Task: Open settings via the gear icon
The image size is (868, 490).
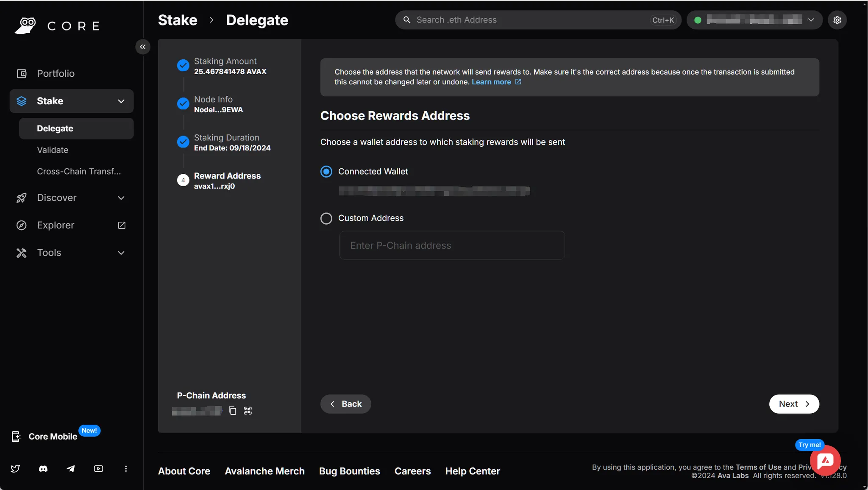Action: [837, 20]
